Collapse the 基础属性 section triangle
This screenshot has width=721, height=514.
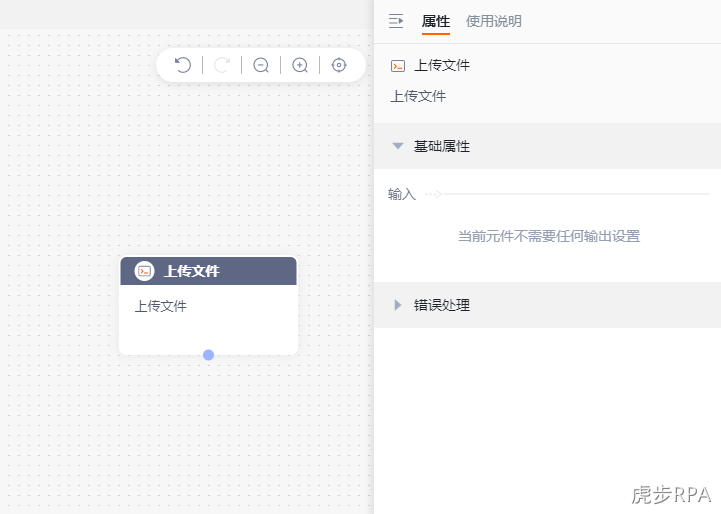point(398,146)
